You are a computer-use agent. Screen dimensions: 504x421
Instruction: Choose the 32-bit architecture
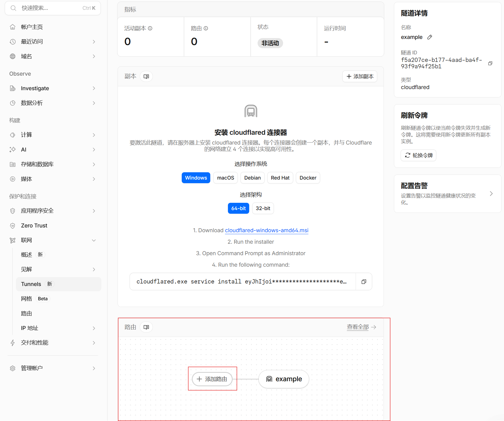pos(263,208)
